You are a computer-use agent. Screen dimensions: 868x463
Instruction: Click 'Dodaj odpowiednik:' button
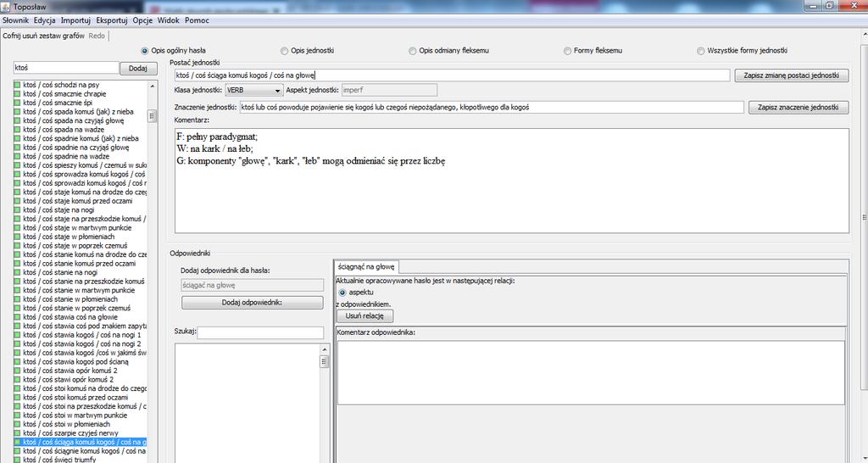[x=253, y=303]
